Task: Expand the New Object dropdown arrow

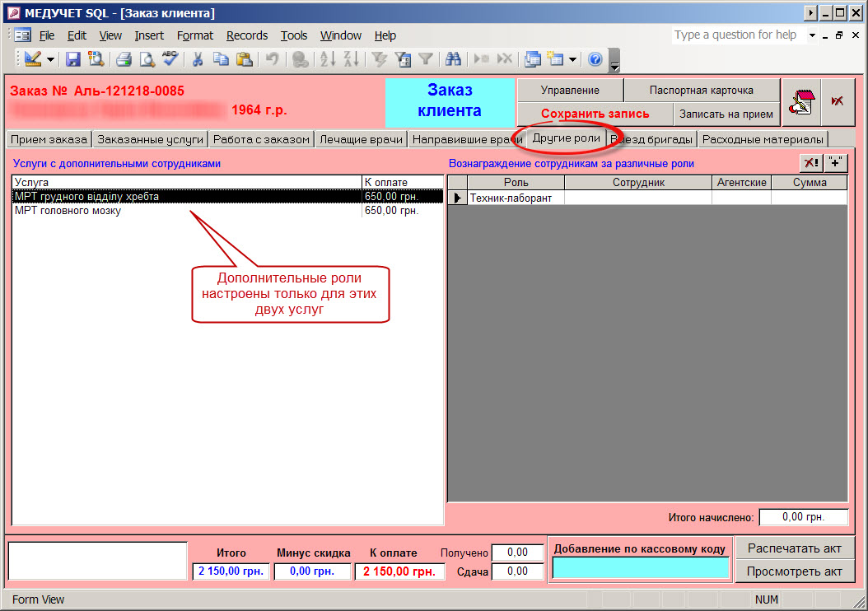Action: [x=572, y=59]
